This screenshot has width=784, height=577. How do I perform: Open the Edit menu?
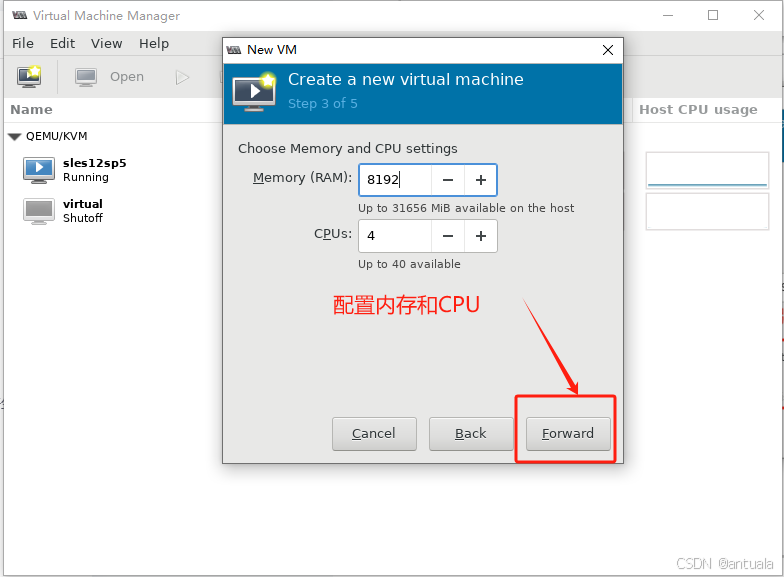[62, 44]
